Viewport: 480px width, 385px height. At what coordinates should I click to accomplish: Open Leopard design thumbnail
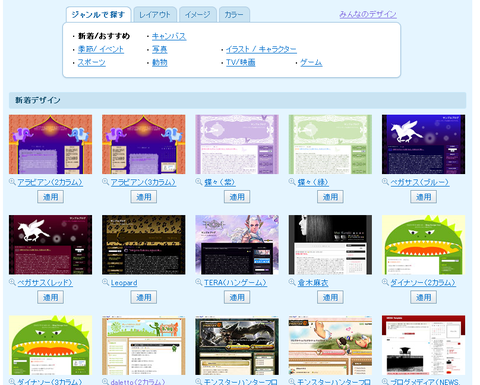point(144,245)
